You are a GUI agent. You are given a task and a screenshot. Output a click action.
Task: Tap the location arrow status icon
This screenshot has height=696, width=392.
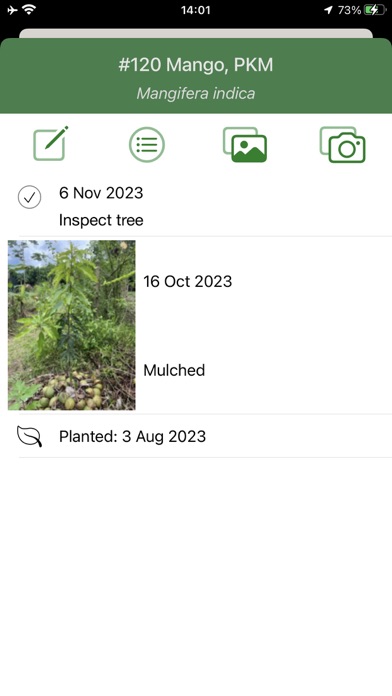(x=328, y=10)
